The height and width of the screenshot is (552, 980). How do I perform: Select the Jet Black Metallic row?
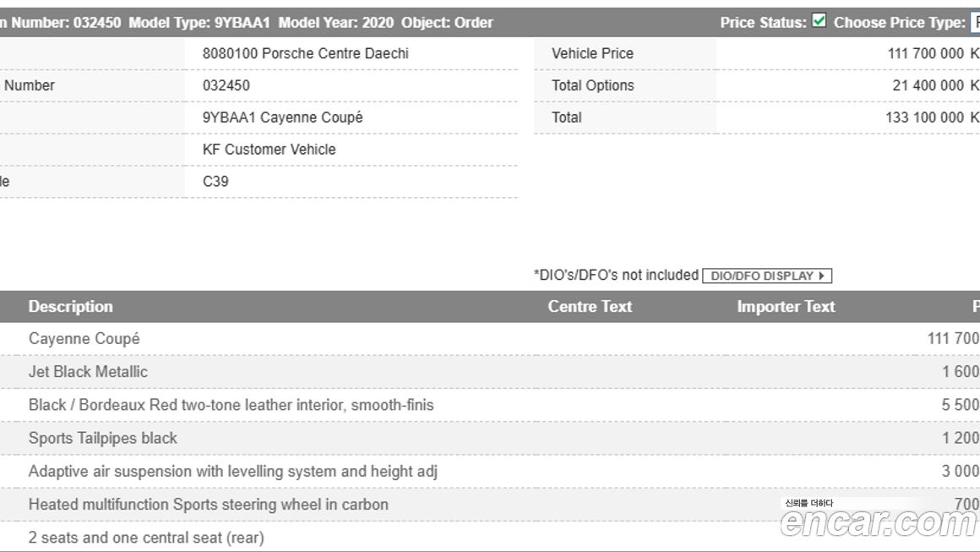pyautogui.click(x=88, y=372)
